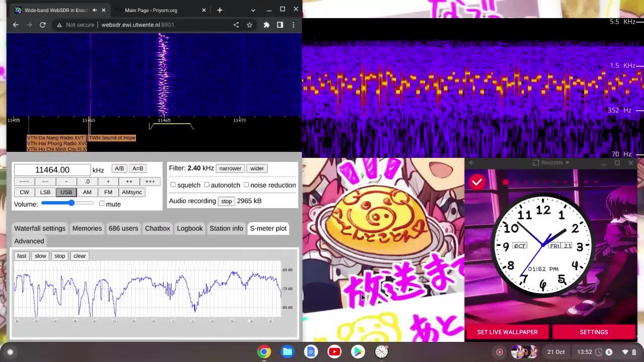Step frequency up with the single-plus button
Screen dimensions: 644x362
click(x=108, y=182)
